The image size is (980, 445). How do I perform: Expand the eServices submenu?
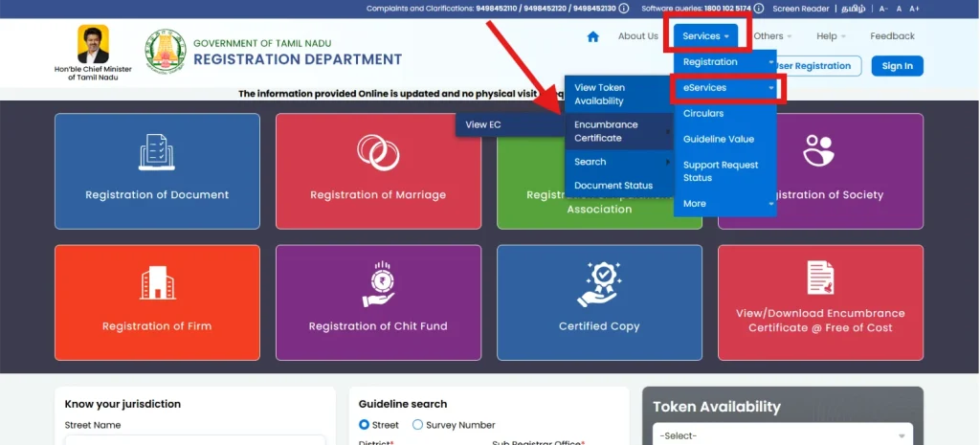725,88
